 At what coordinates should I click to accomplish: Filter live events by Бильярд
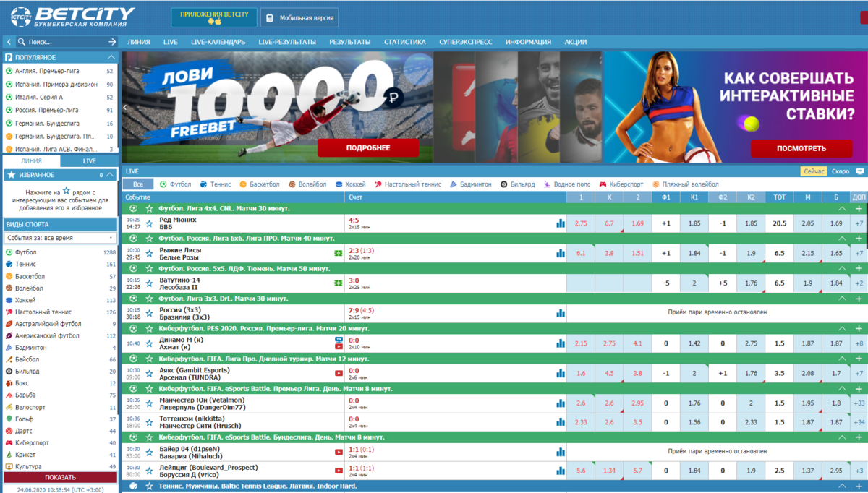point(517,184)
